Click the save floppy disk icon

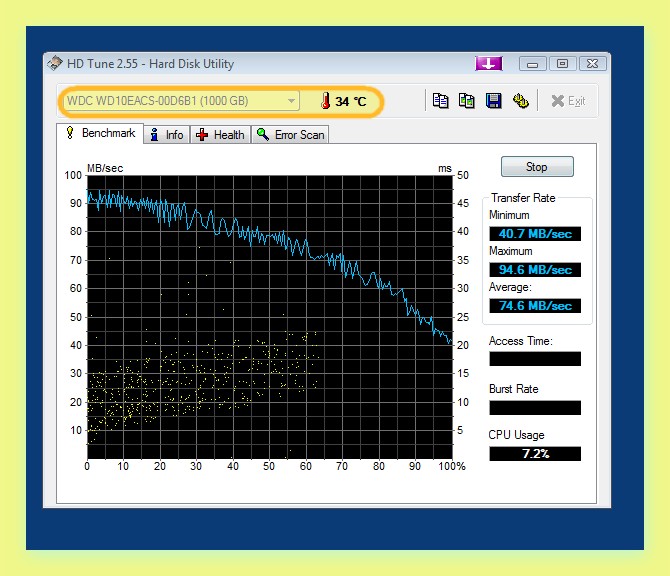click(x=494, y=101)
